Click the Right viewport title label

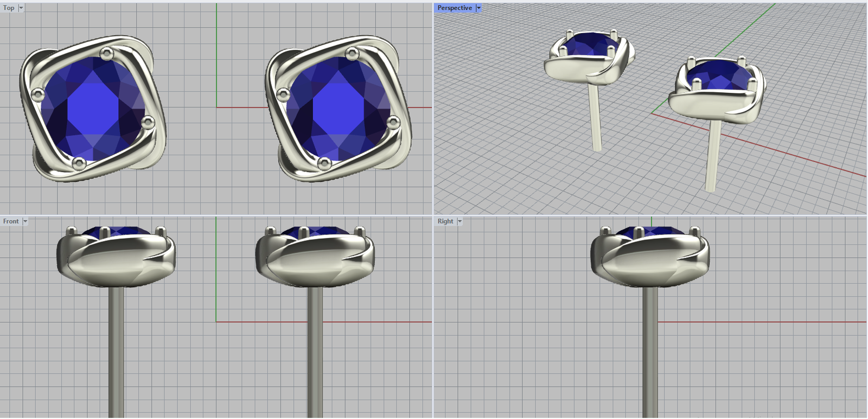(x=445, y=221)
